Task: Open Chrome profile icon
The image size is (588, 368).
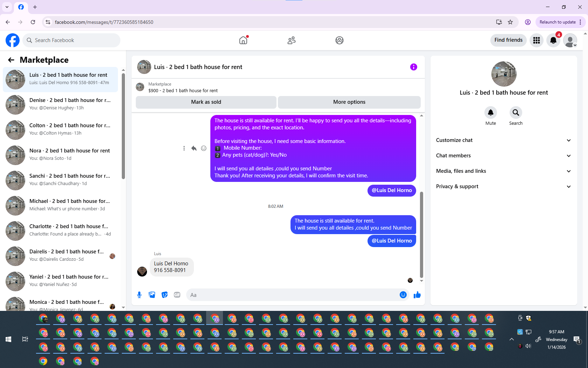Action: [x=528, y=22]
